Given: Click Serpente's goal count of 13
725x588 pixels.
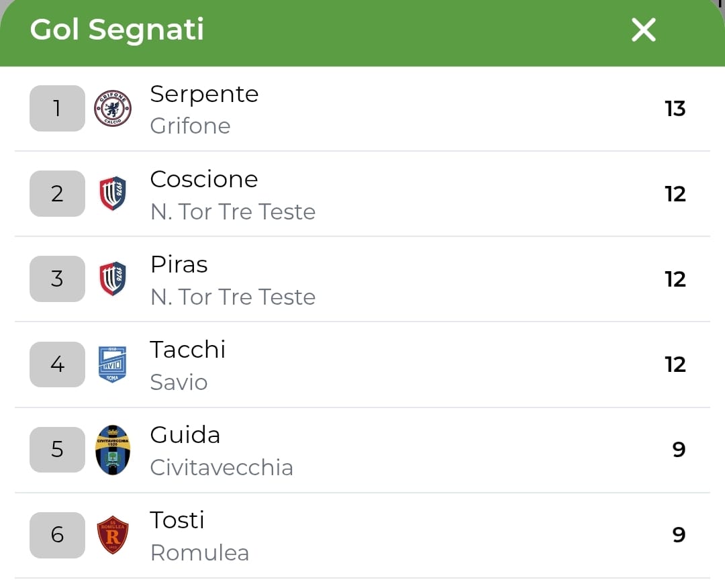Looking at the screenshot, I should [x=675, y=109].
